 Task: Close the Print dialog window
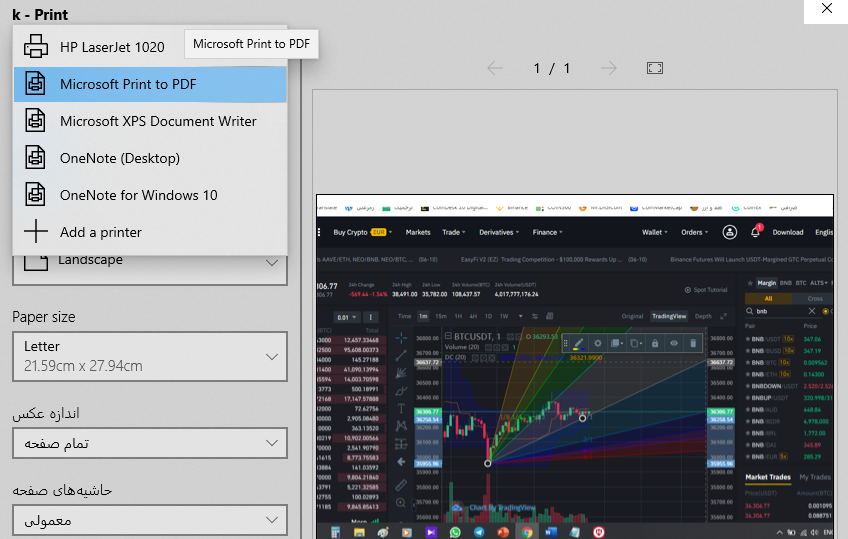pyautogui.click(x=825, y=8)
